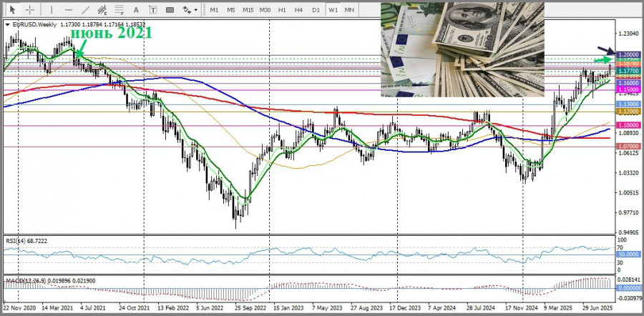This screenshot has height=316, width=644.
Task: Activate the crosshair tool
Action: tap(29, 10)
